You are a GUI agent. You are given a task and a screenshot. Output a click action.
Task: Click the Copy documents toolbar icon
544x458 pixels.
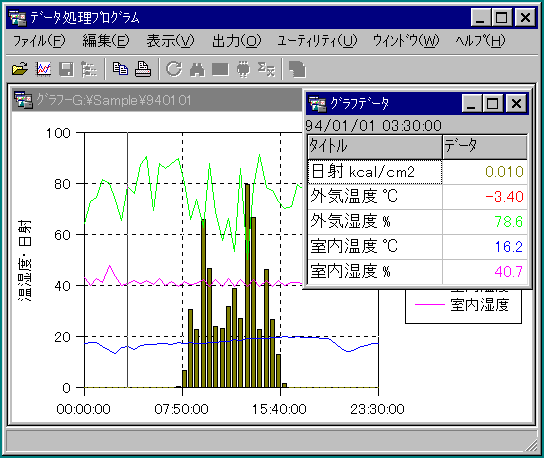pyautogui.click(x=120, y=68)
